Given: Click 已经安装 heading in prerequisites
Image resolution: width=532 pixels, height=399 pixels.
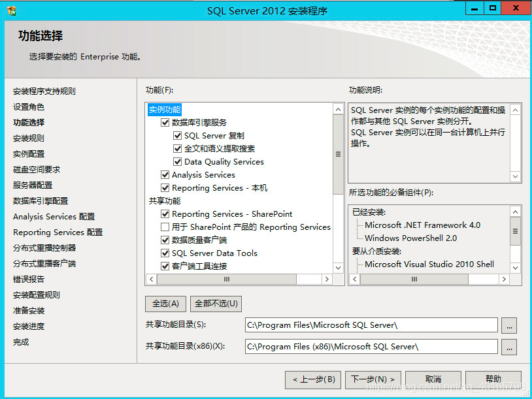Looking at the screenshot, I should pos(369,212).
